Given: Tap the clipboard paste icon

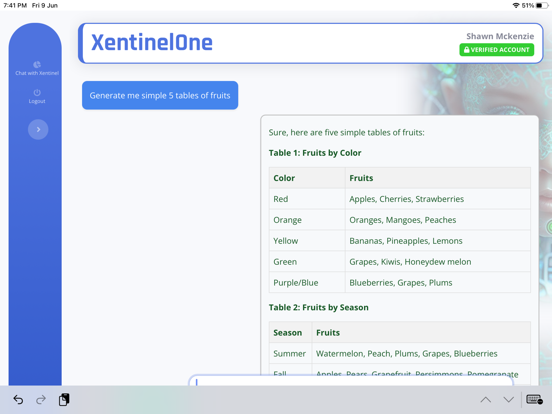Looking at the screenshot, I should click(64, 400).
